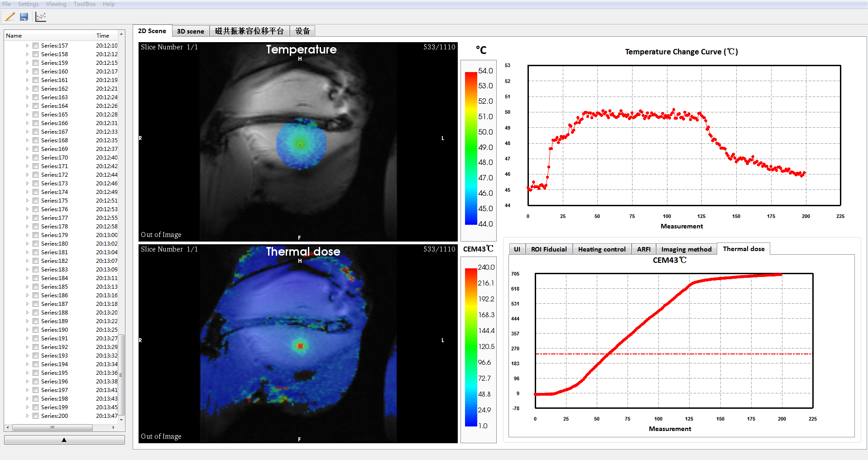Click the up-arrow collapse button below series list
868x460 pixels.
point(64,440)
